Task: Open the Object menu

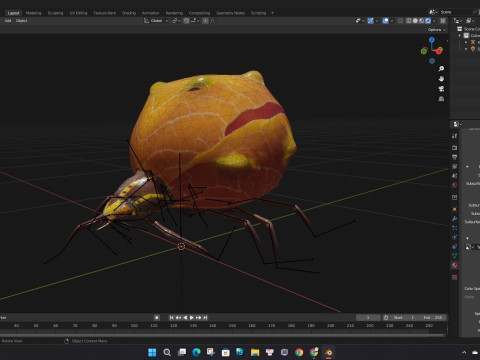Action: 21,21
